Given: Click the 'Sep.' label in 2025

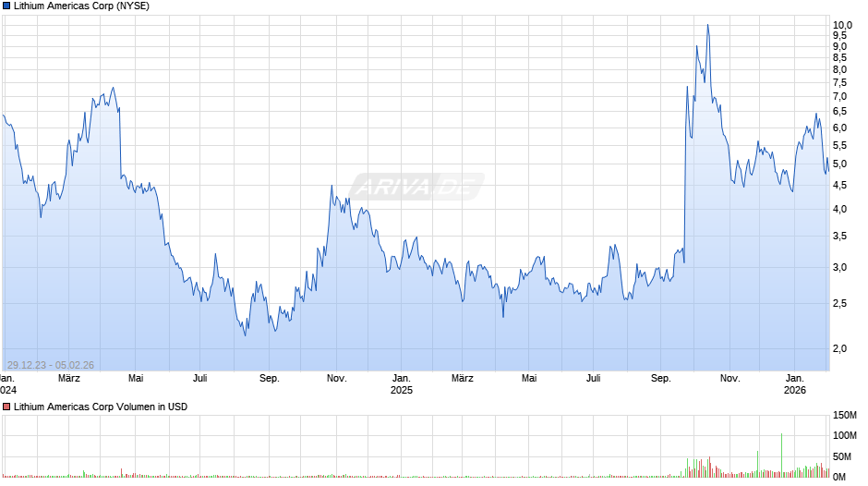Looking at the screenshot, I should tap(660, 379).
